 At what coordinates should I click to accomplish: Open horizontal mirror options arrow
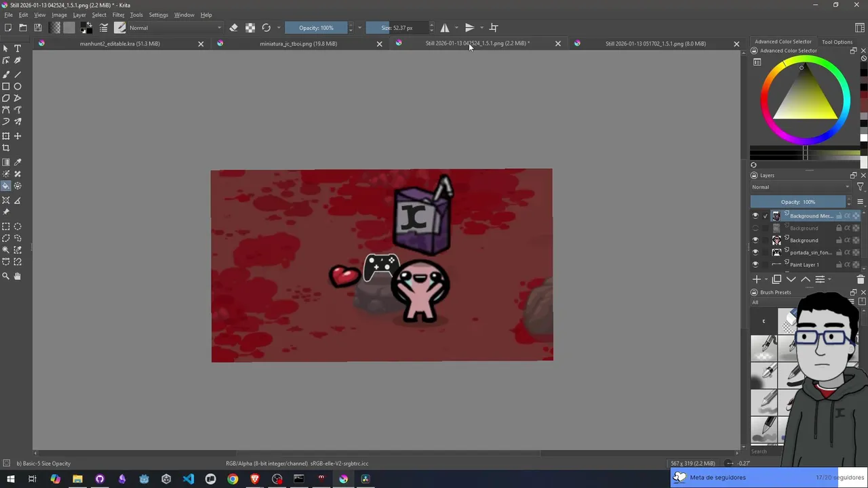(x=456, y=28)
